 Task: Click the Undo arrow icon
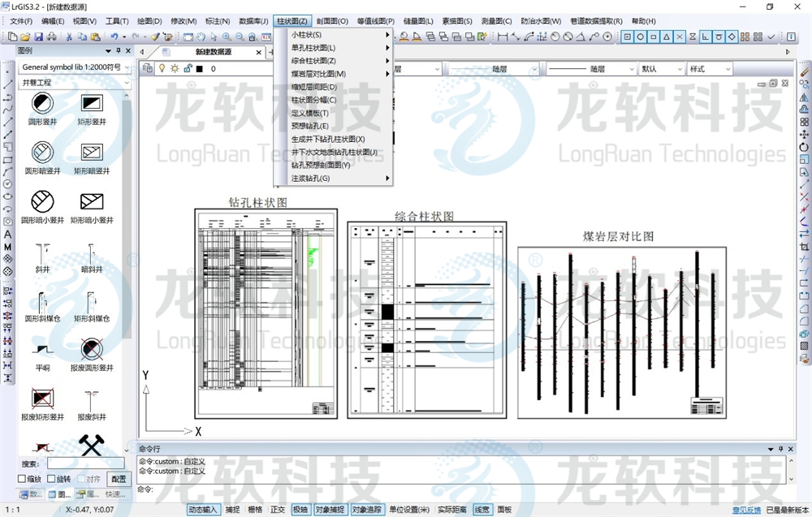(x=114, y=37)
